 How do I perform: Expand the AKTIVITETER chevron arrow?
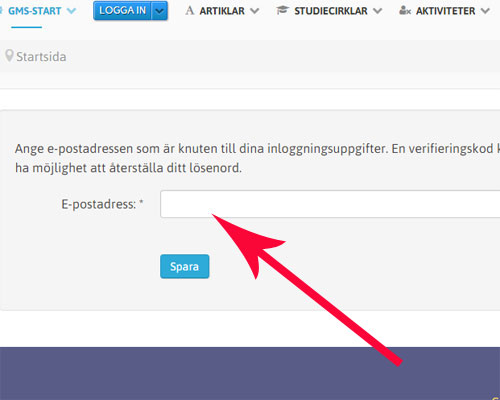click(x=485, y=11)
